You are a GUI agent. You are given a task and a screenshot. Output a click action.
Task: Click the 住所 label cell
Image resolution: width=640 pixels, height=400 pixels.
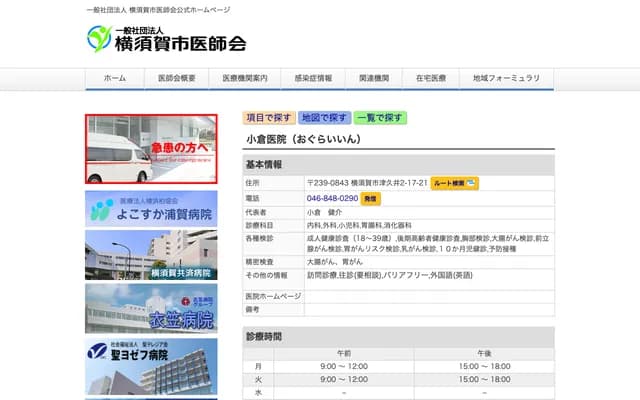(x=273, y=183)
